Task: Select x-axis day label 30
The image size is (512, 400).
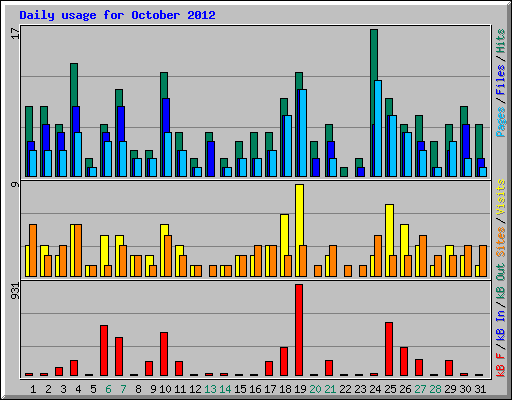Action: (x=465, y=389)
